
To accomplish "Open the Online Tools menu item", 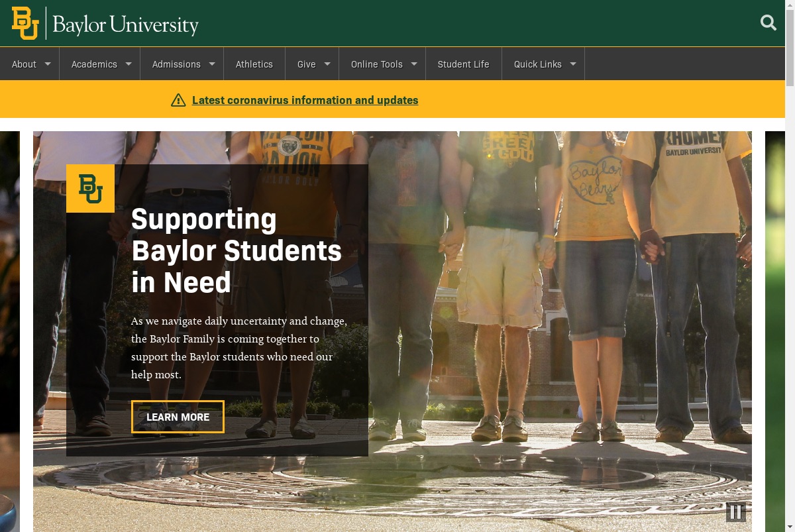I will (x=377, y=64).
